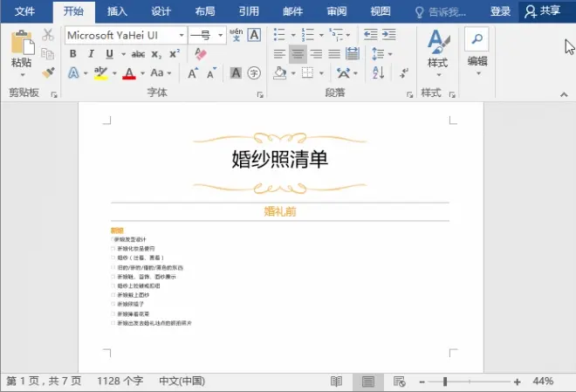This screenshot has width=576, height=392.
Task: Click the zoom in plus button
Action: click(518, 382)
